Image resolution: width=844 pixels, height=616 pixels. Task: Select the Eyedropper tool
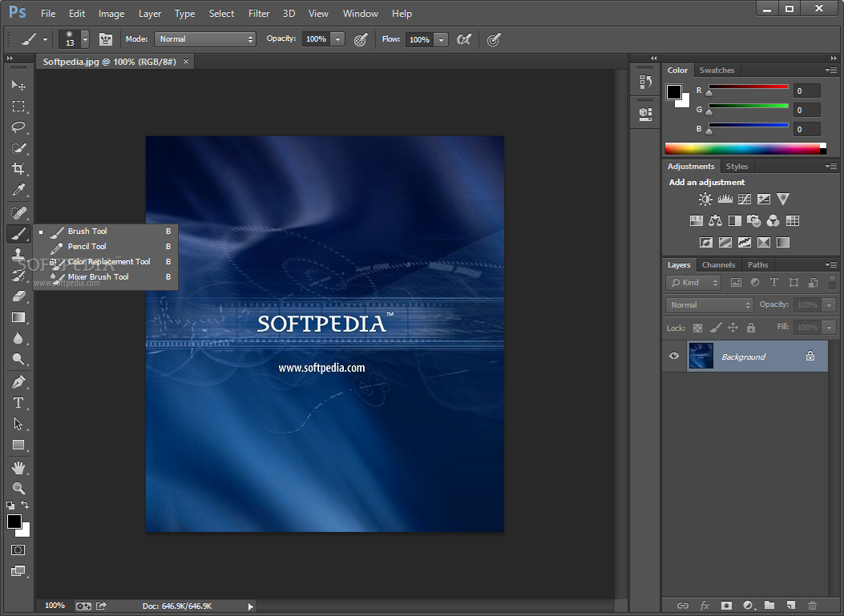[x=18, y=191]
